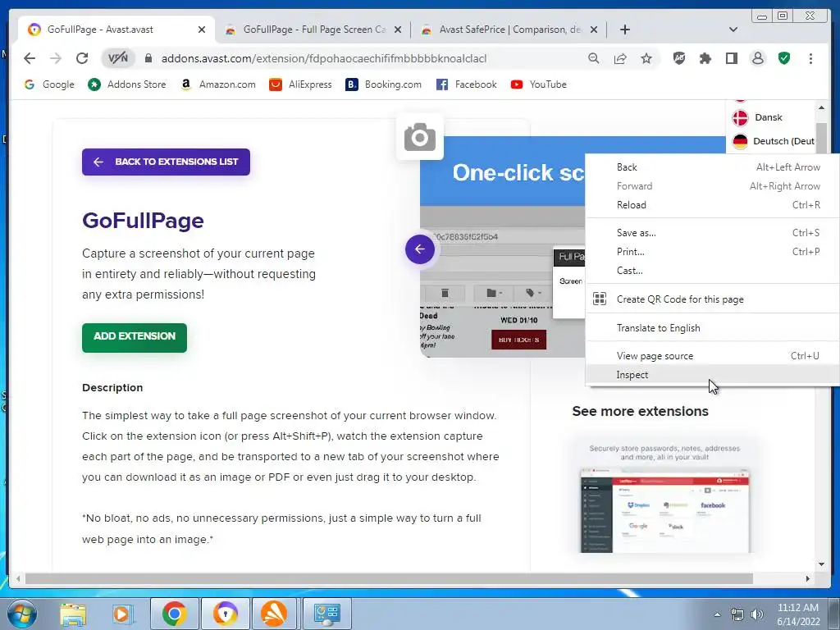Open a new tab with plus button
Image resolution: width=840 pixels, height=630 pixels.
point(624,30)
